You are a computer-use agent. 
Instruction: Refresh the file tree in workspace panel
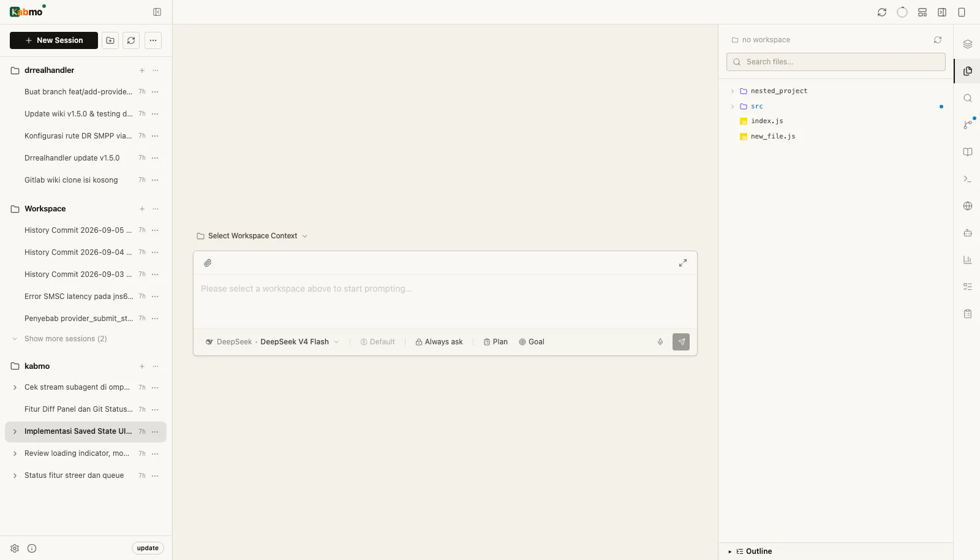938,40
